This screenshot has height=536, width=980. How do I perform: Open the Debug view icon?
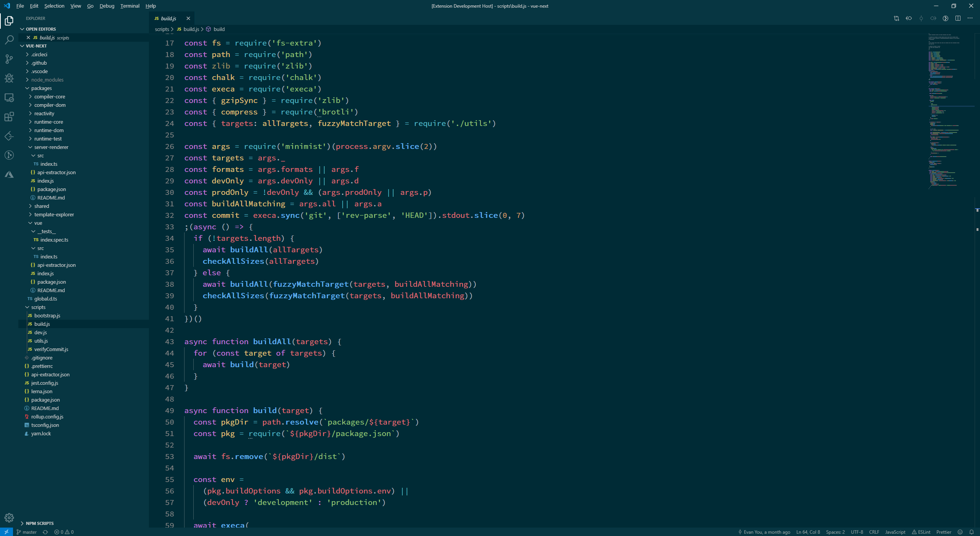click(x=9, y=78)
